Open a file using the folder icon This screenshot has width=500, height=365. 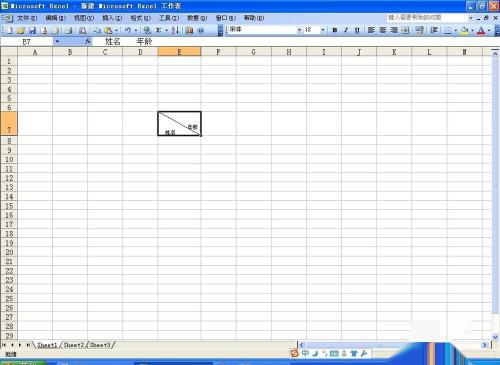point(21,30)
